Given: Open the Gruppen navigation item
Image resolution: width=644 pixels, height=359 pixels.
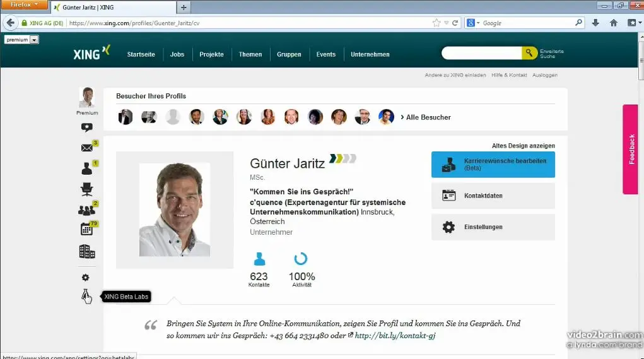Looking at the screenshot, I should point(289,54).
